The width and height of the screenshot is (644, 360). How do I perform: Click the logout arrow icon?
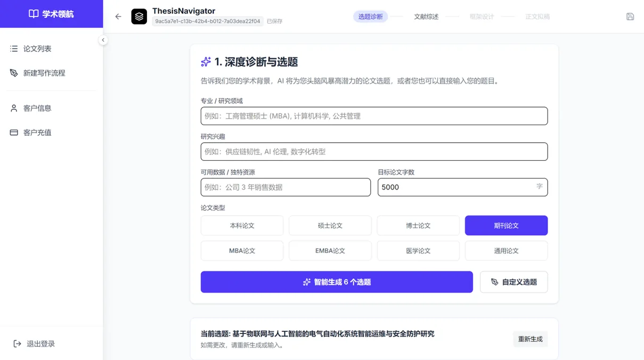pyautogui.click(x=17, y=343)
